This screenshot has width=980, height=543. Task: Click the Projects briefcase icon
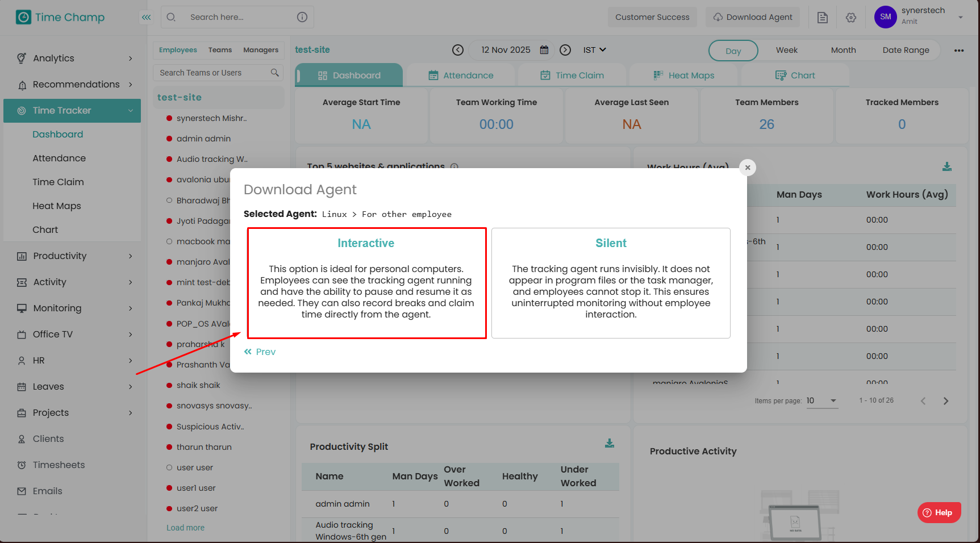tap(22, 413)
